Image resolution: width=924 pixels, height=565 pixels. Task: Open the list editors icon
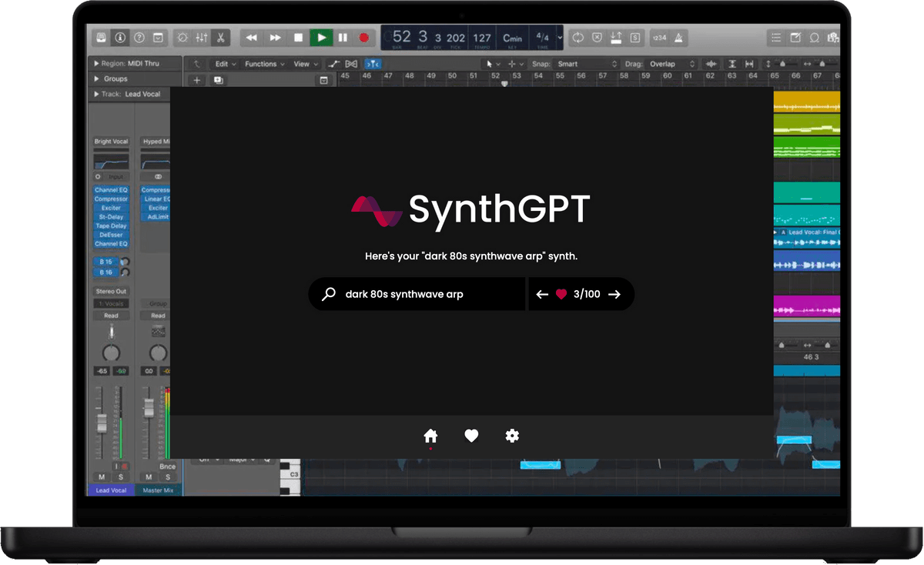coord(775,38)
